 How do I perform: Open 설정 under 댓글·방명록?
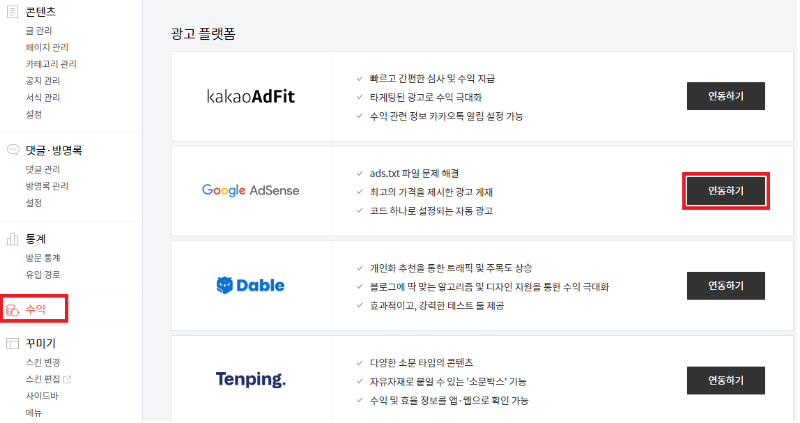pyautogui.click(x=34, y=203)
